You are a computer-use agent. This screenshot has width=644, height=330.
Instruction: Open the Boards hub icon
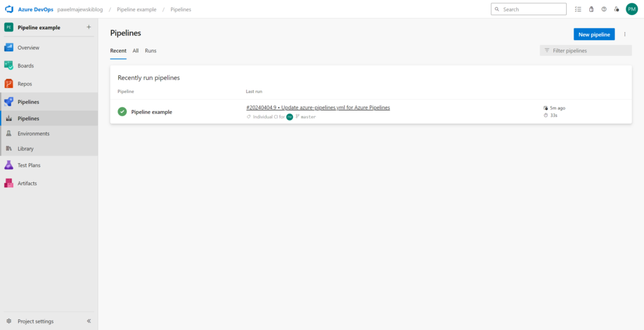tap(9, 65)
